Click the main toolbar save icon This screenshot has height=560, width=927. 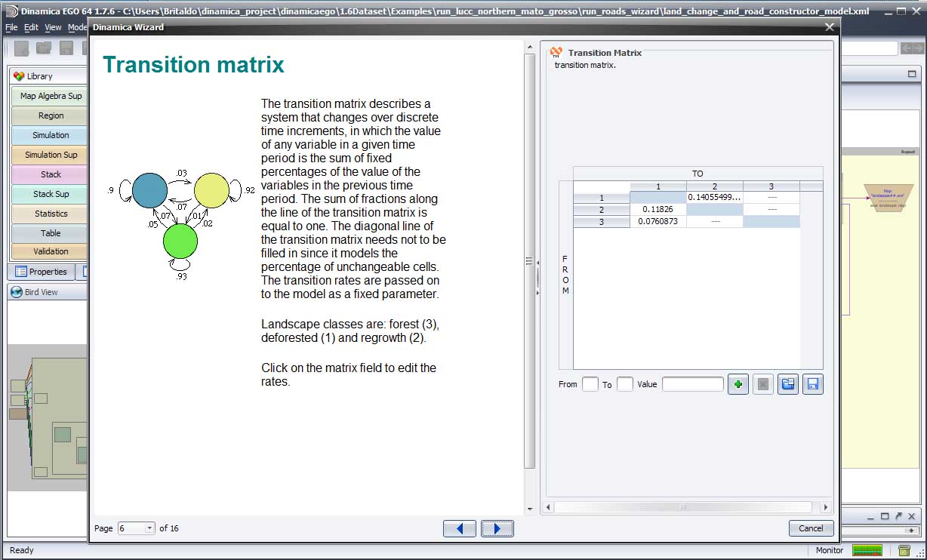point(66,48)
